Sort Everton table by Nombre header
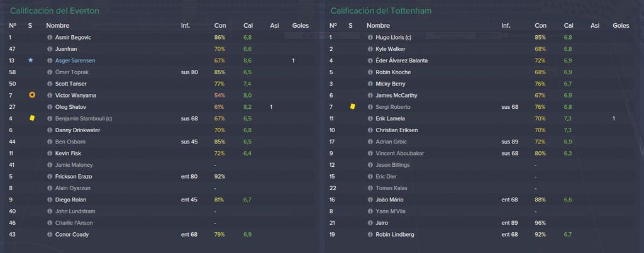Image resolution: width=644 pixels, height=253 pixels. 57,25
